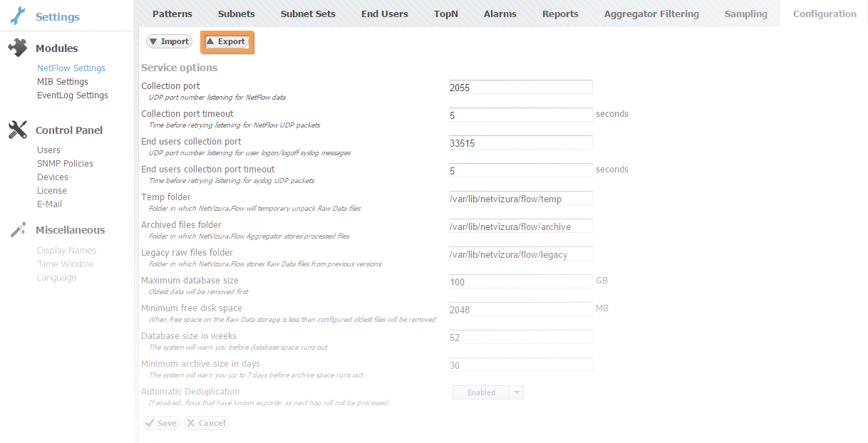Image resolution: width=868 pixels, height=443 pixels.
Task: Click the Cancel button with X icon
Action: [206, 423]
